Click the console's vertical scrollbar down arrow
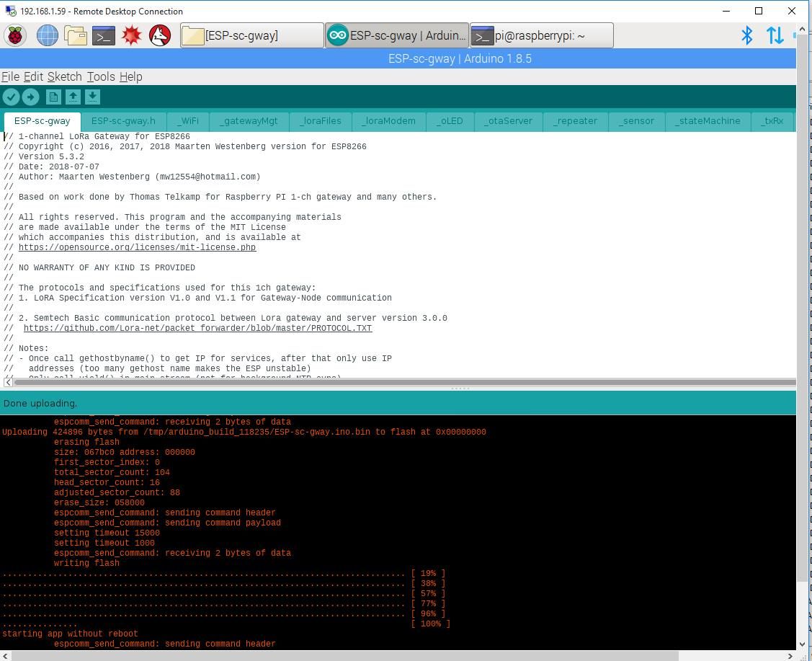 pos(803,644)
